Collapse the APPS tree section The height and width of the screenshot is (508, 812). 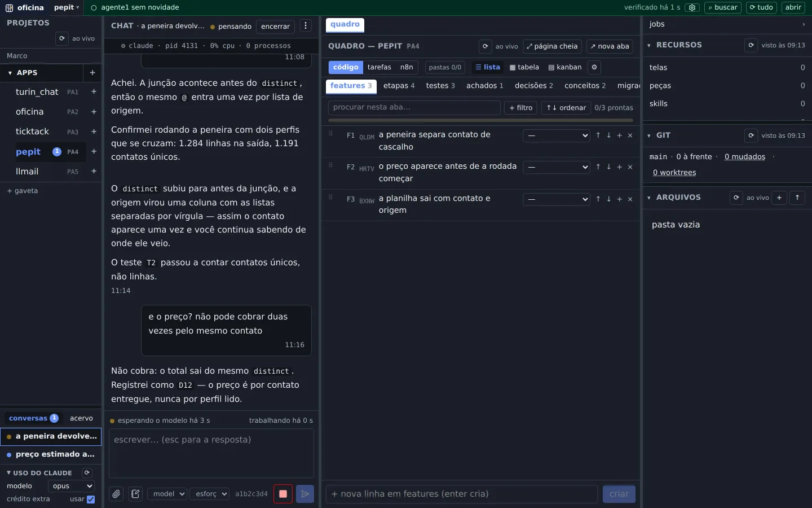click(10, 73)
